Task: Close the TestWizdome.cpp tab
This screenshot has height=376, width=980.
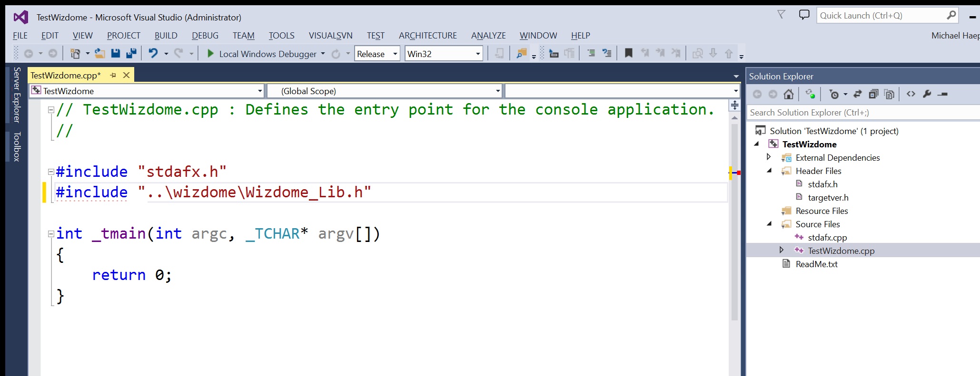Action: click(x=126, y=75)
